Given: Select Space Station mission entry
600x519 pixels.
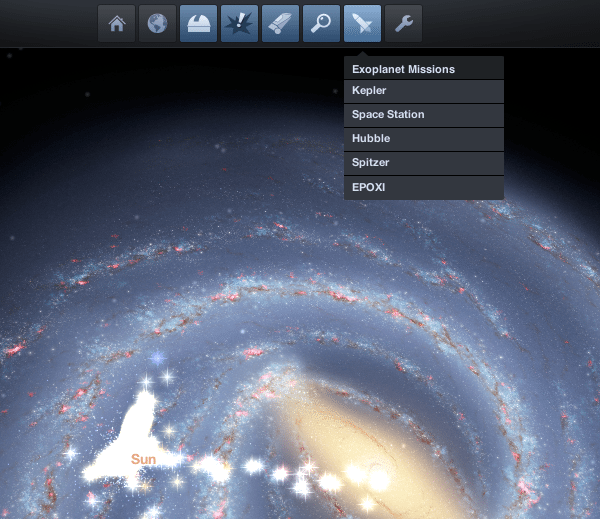Looking at the screenshot, I should (424, 116).
